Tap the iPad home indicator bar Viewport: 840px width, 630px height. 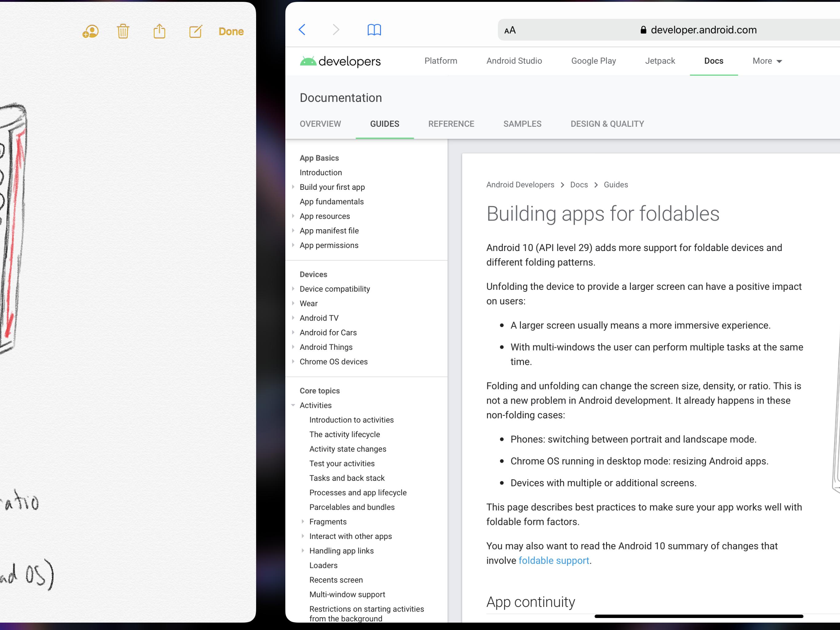click(x=699, y=616)
